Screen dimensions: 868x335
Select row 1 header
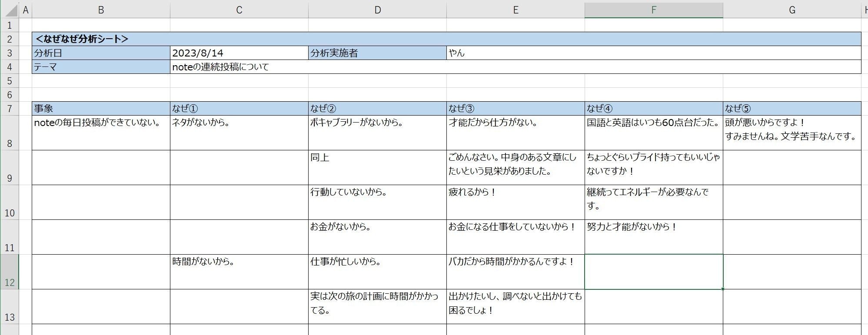9,25
